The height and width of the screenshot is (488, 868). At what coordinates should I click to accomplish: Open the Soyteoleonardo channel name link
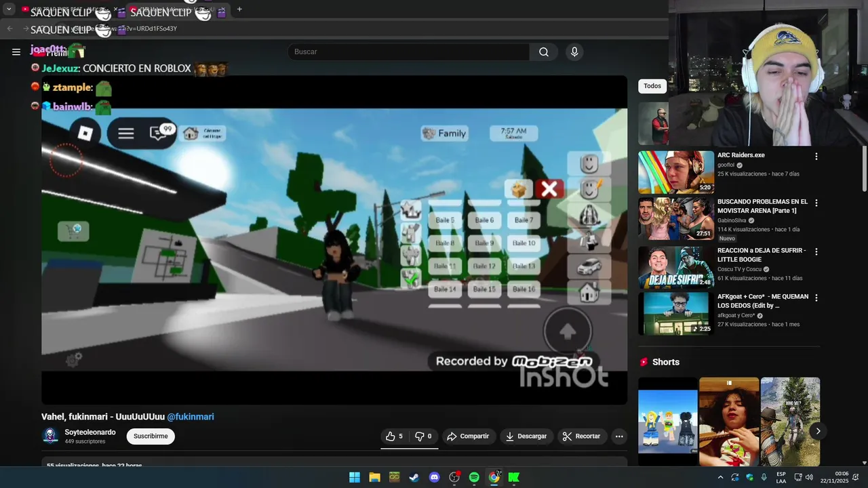click(90, 432)
